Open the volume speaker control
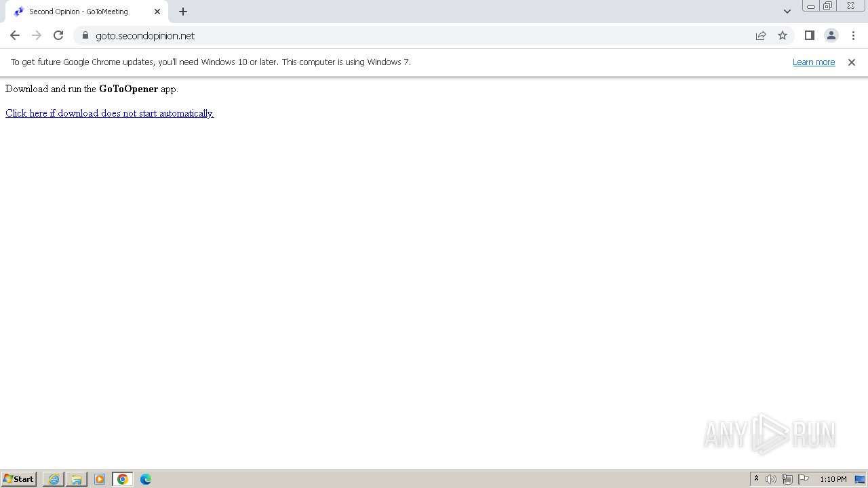This screenshot has height=488, width=868. click(x=771, y=479)
